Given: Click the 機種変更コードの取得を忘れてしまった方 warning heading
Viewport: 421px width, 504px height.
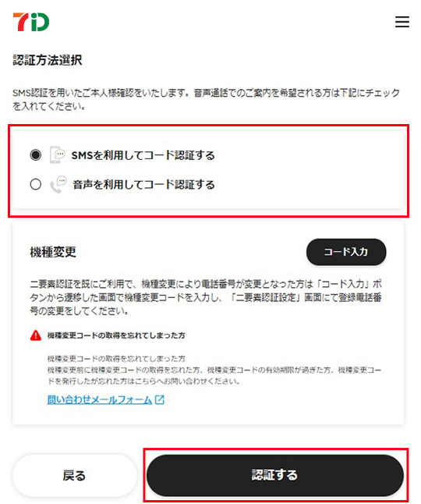Looking at the screenshot, I should [116, 335].
